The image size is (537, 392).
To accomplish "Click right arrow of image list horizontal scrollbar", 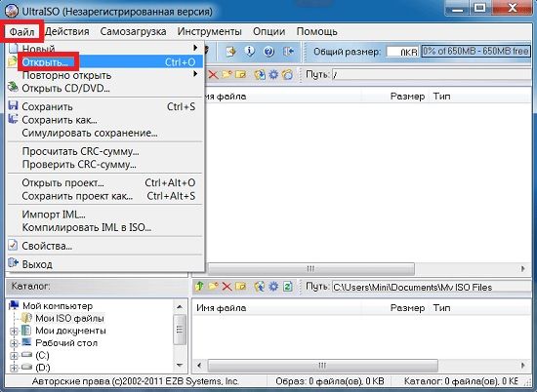I will point(523,269).
